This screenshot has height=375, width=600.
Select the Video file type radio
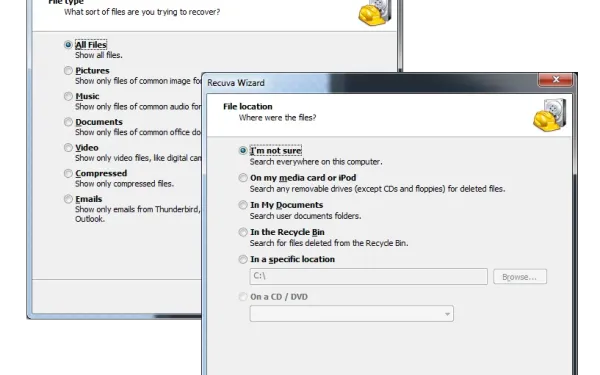[68, 147]
